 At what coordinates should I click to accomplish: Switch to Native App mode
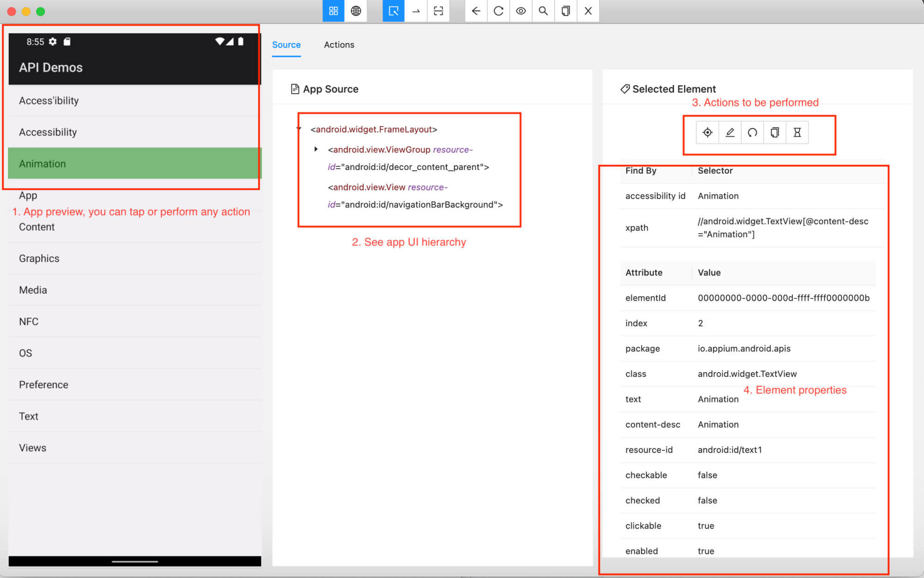tap(333, 11)
